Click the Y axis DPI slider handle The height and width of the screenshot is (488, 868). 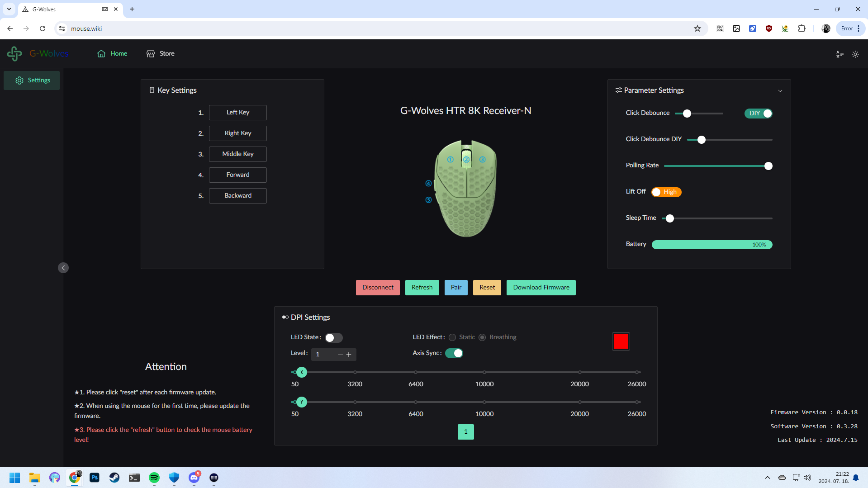(x=302, y=402)
